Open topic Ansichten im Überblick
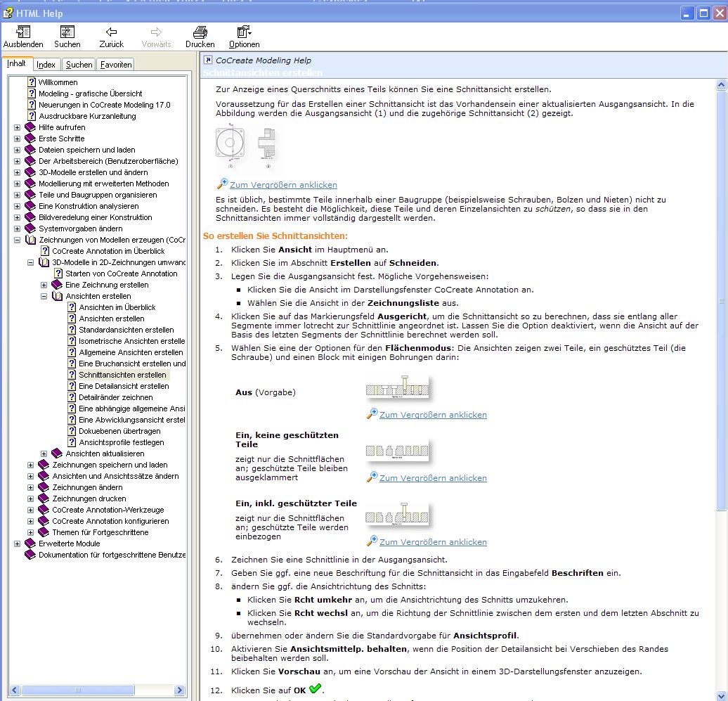The width and height of the screenshot is (728, 701). coord(117,307)
